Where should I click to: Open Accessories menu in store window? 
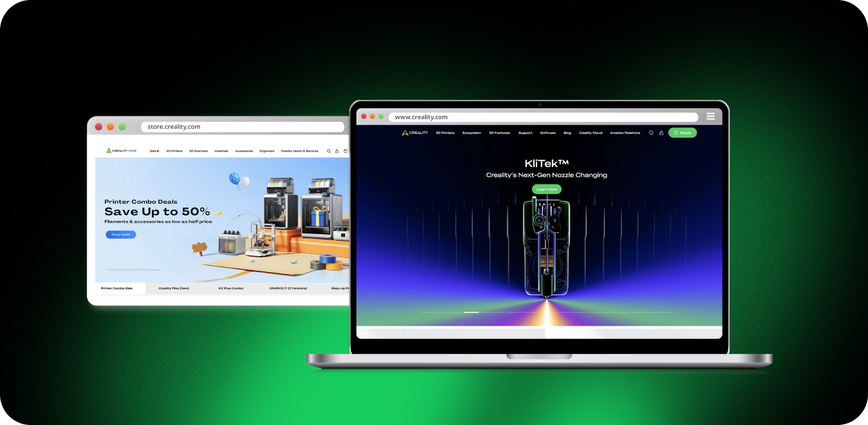(244, 151)
